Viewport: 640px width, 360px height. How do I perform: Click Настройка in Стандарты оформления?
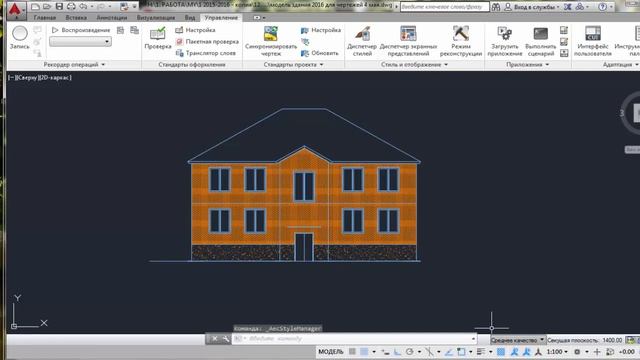tap(196, 30)
